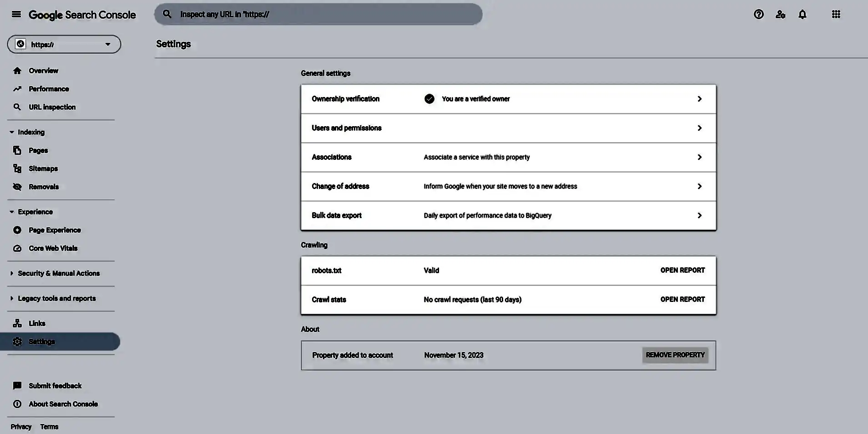Viewport: 868px width, 434px height.
Task: Open the Google apps grid
Action: pyautogui.click(x=836, y=14)
